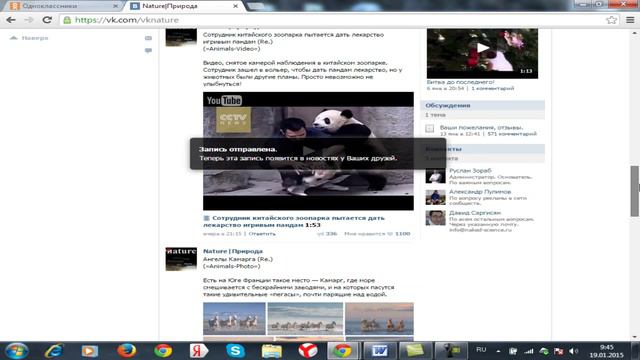640x360 pixels.
Task: Click the nature avatar of the Камарг post
Action: coord(181,259)
